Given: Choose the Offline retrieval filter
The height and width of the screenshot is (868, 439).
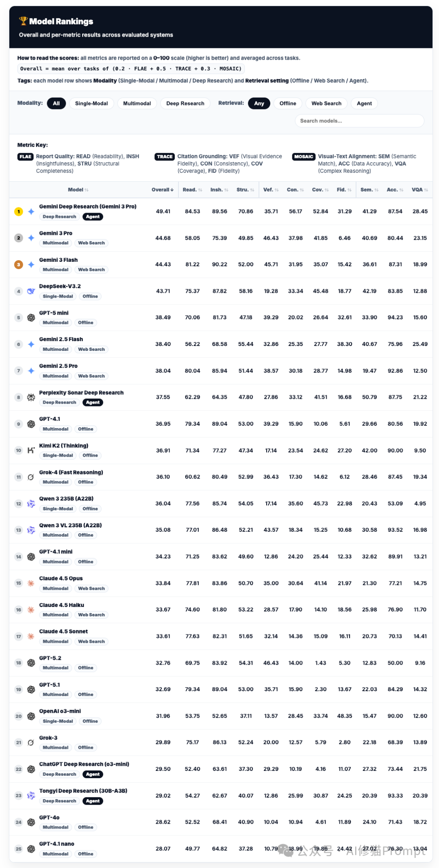Looking at the screenshot, I should [287, 103].
